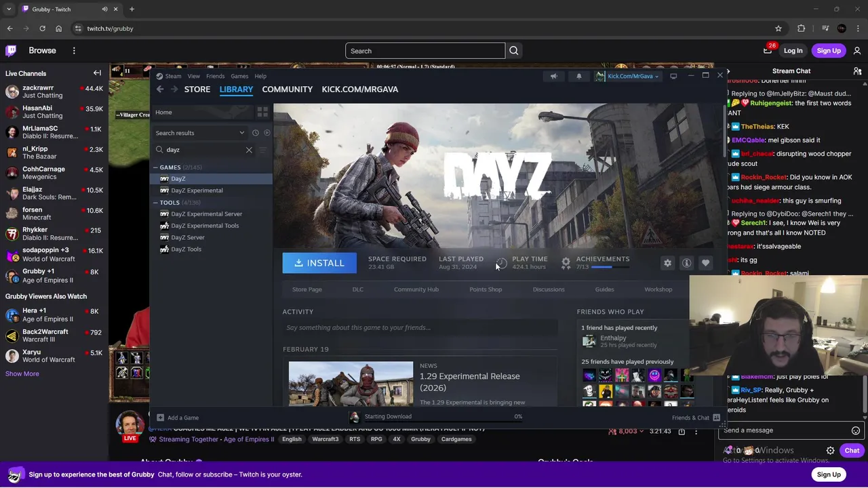This screenshot has height=488, width=868.
Task: Switch to library collections grid view
Action: [262, 112]
